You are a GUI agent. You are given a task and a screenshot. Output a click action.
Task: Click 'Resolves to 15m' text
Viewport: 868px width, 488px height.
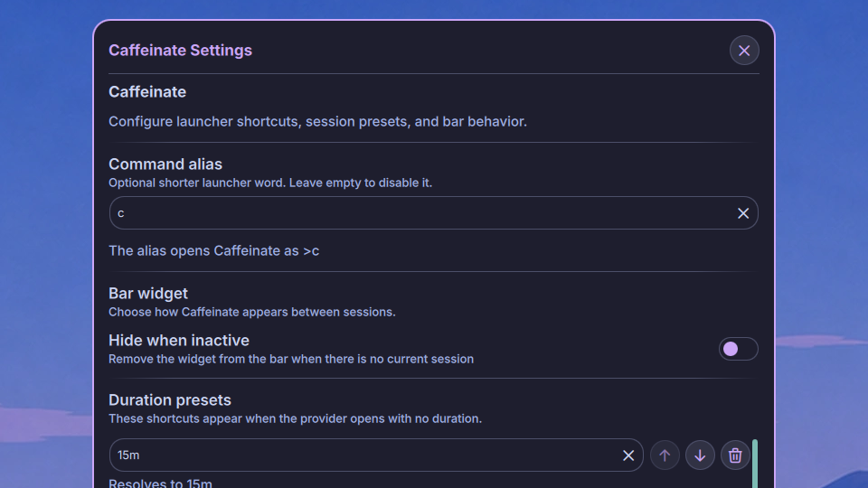(x=161, y=483)
